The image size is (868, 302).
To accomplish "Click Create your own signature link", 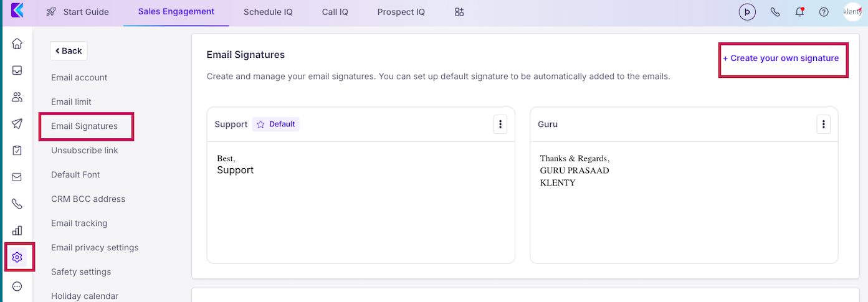I will (x=781, y=58).
